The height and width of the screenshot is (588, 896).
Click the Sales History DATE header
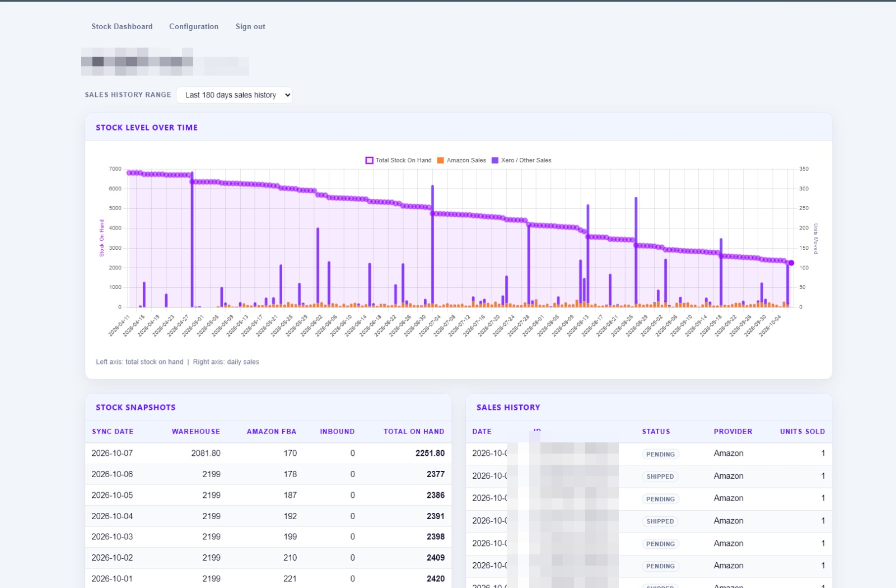[482, 432]
